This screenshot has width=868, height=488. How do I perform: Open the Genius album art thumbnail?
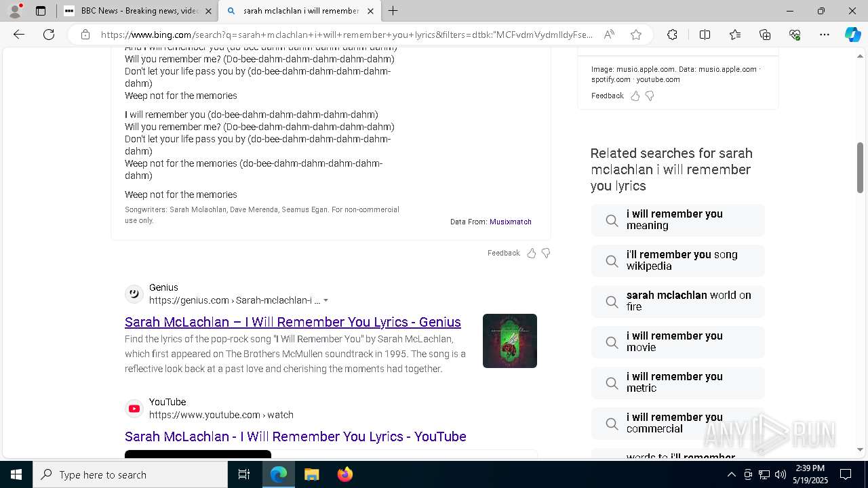tap(510, 341)
